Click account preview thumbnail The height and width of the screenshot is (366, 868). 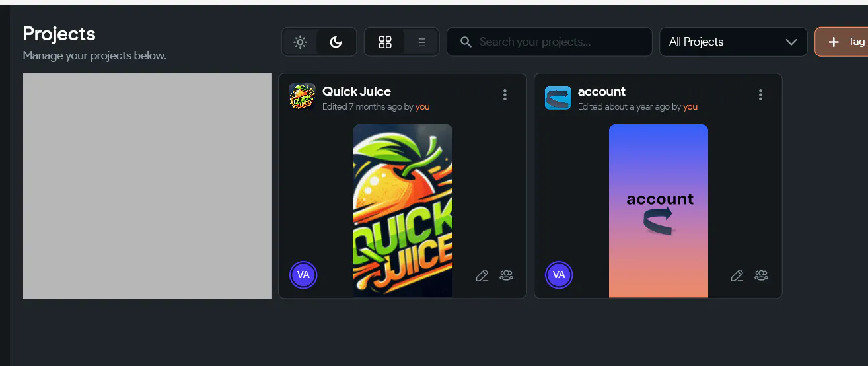point(659,211)
